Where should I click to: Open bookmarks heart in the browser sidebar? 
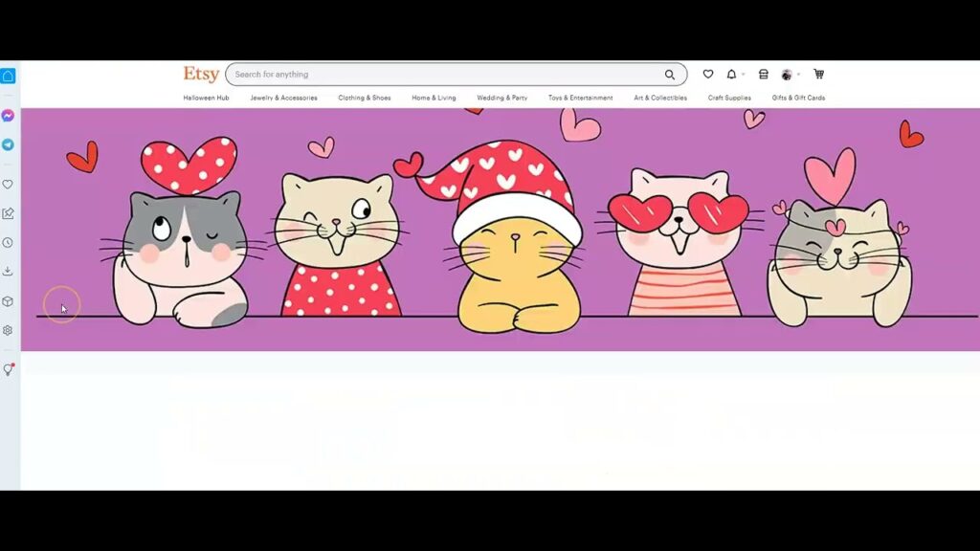pyautogui.click(x=8, y=185)
